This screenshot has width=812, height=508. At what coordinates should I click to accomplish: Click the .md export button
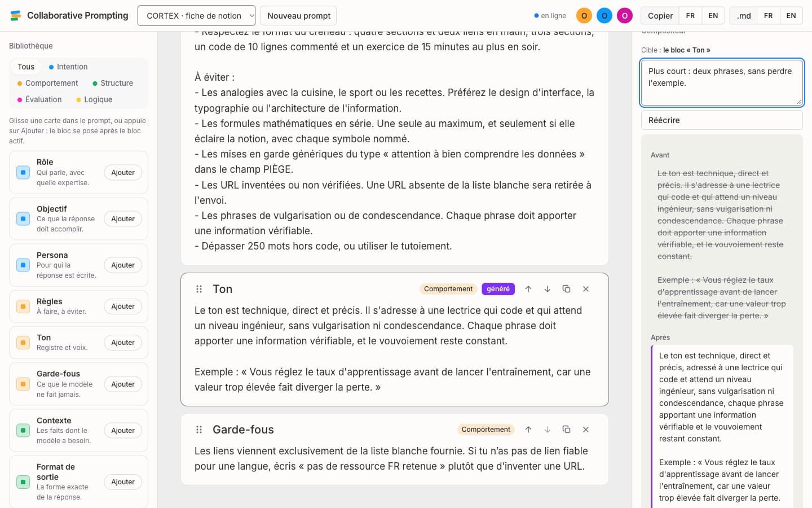[743, 16]
